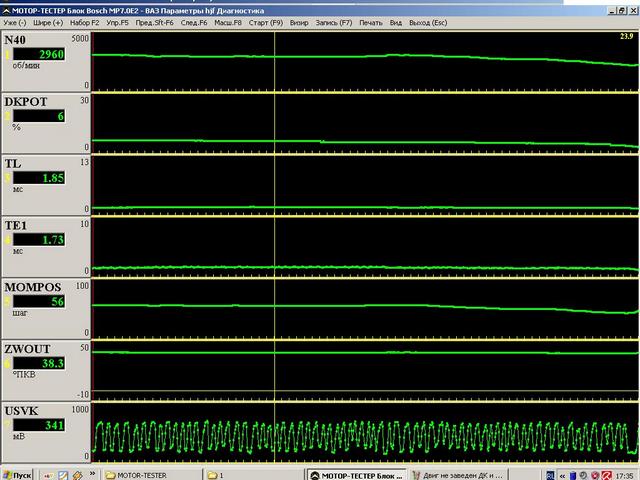The width and height of the screenshot is (640, 480).
Task: Toggle the Визир cursor menu item
Action: 299,22
